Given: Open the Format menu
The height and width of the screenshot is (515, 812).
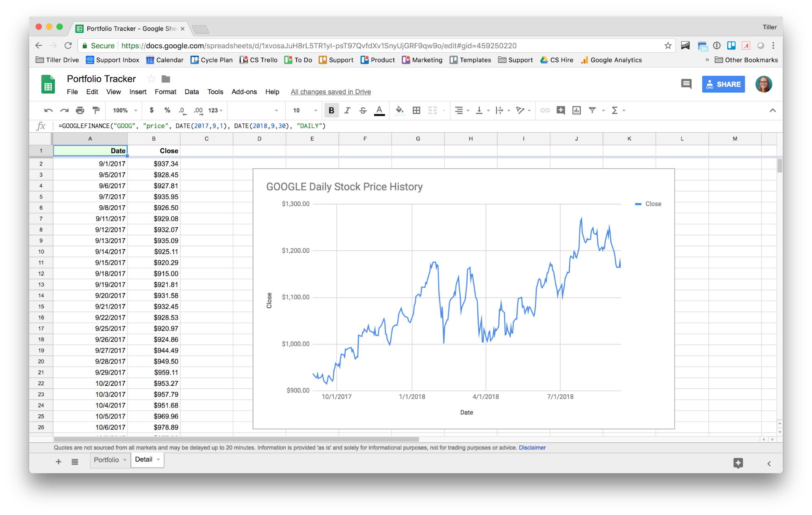Looking at the screenshot, I should [x=165, y=92].
